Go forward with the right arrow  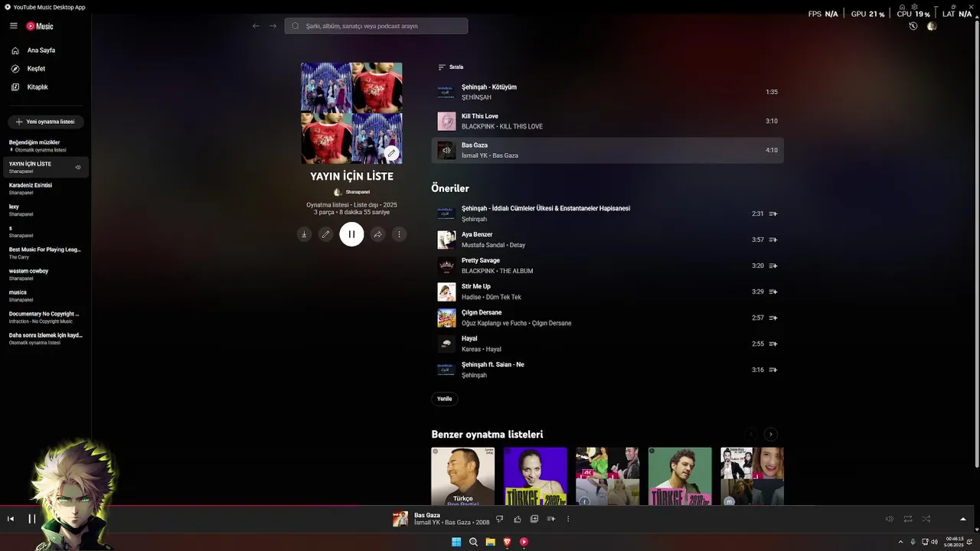[x=273, y=26]
